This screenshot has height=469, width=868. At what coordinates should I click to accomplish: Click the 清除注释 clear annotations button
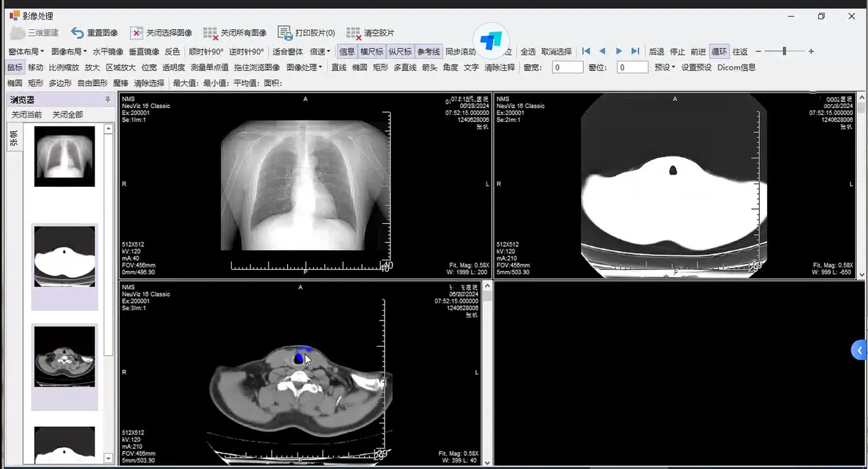[x=500, y=67]
